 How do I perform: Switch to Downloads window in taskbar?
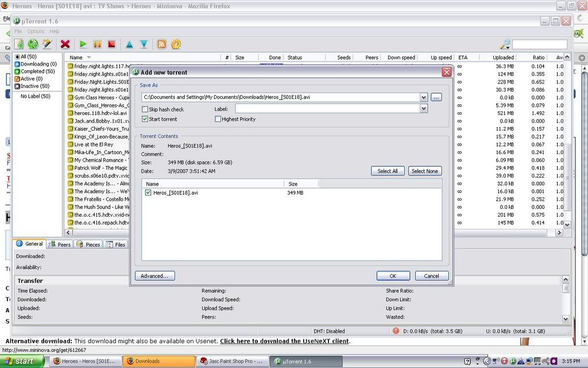pyautogui.click(x=159, y=361)
